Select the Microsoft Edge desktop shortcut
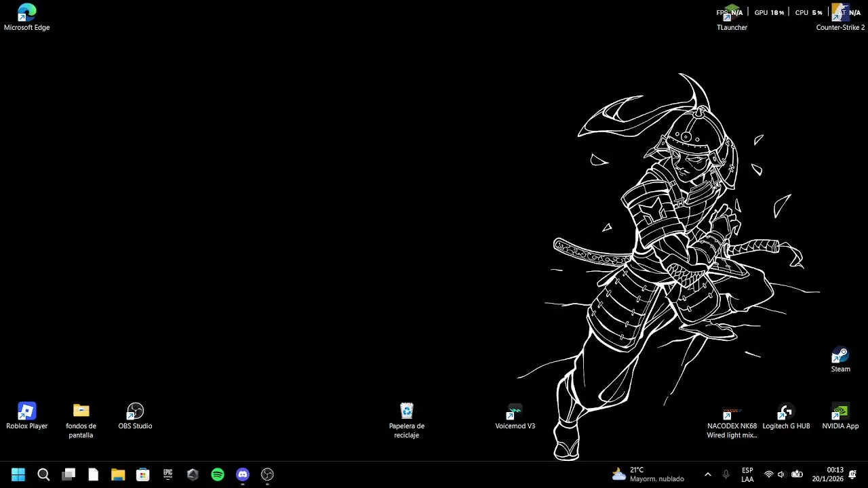This screenshot has height=488, width=868. click(27, 18)
